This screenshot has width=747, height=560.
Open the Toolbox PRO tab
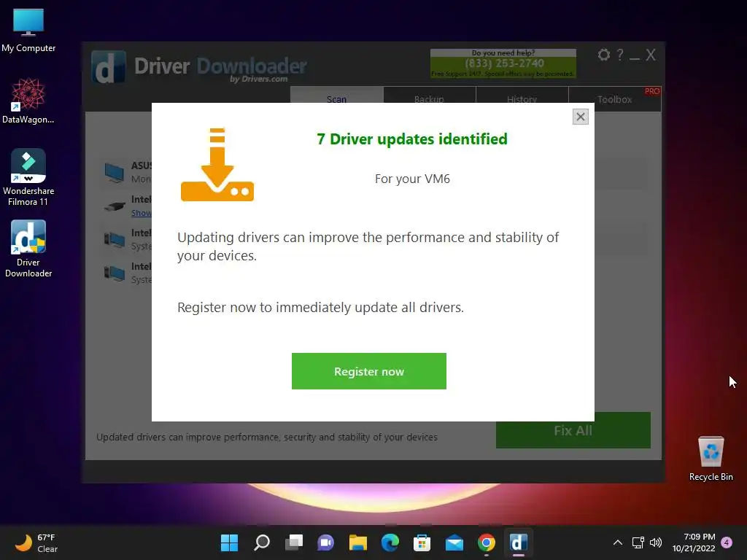tap(614, 98)
